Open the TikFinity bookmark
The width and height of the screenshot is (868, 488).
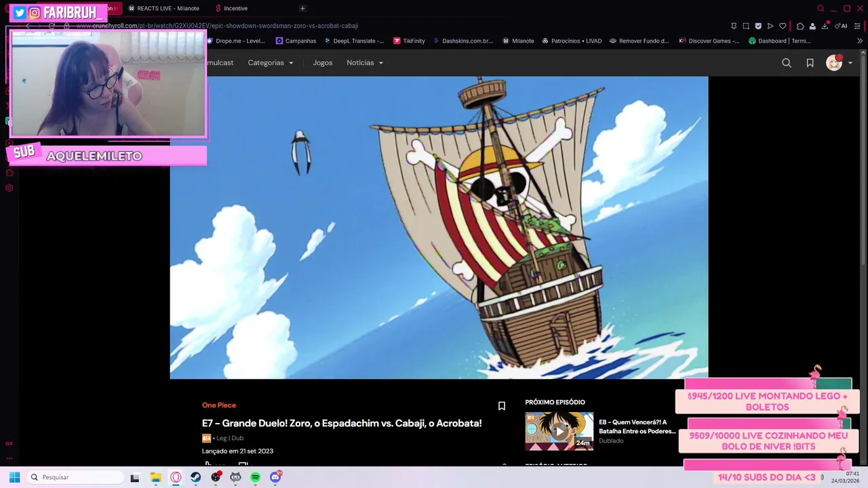(409, 41)
